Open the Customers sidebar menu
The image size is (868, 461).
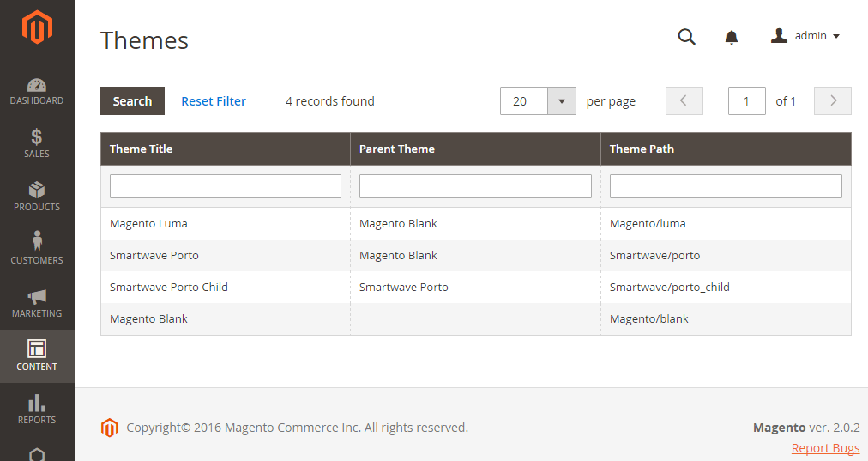pyautogui.click(x=37, y=250)
